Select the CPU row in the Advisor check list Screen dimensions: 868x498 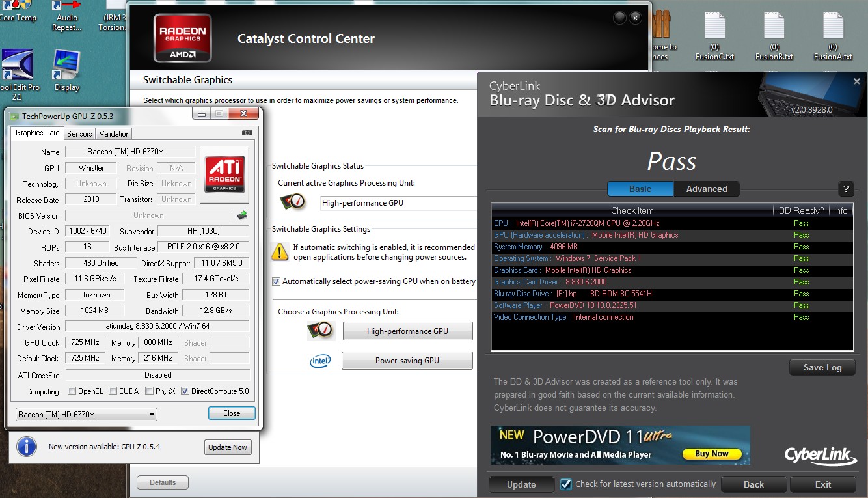[672, 223]
